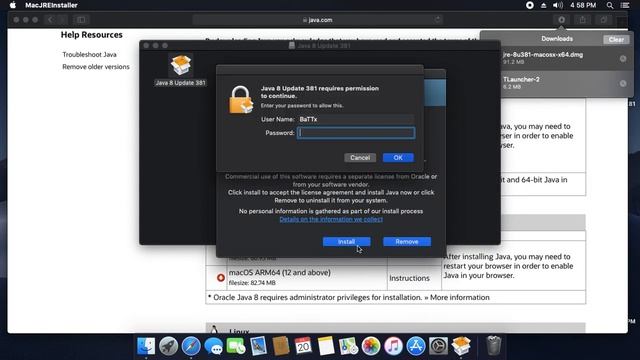Open Finder from the Dock

click(x=146, y=346)
